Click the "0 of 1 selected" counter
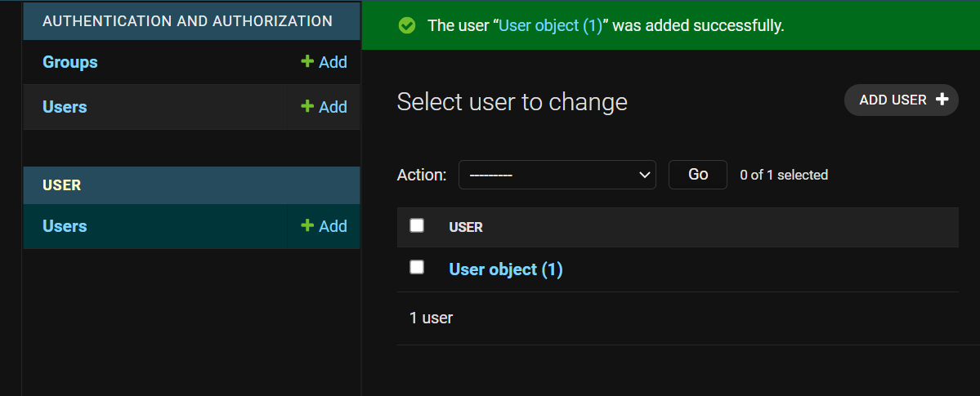 coord(784,175)
